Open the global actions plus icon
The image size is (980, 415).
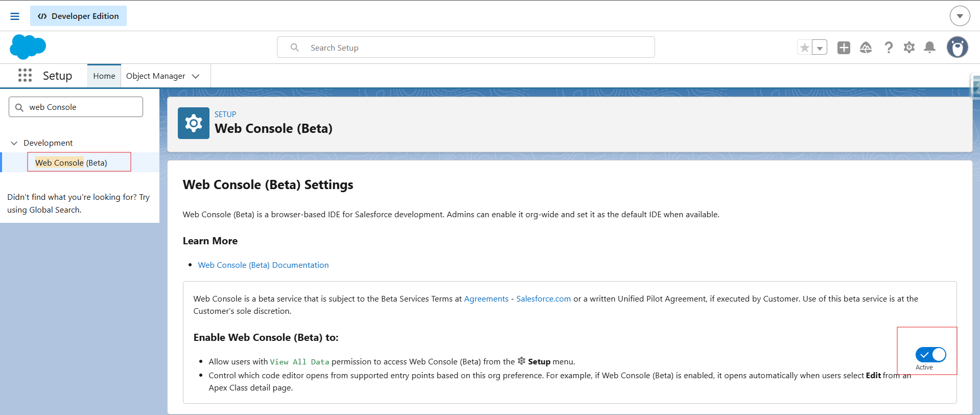pos(844,48)
